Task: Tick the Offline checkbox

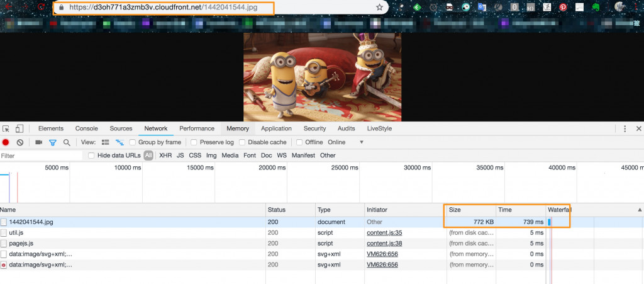Action: pyautogui.click(x=299, y=142)
